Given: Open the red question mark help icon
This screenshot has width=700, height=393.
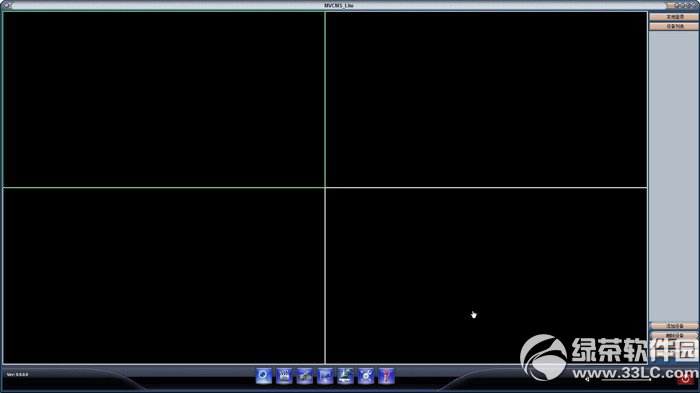Looking at the screenshot, I should point(386,376).
